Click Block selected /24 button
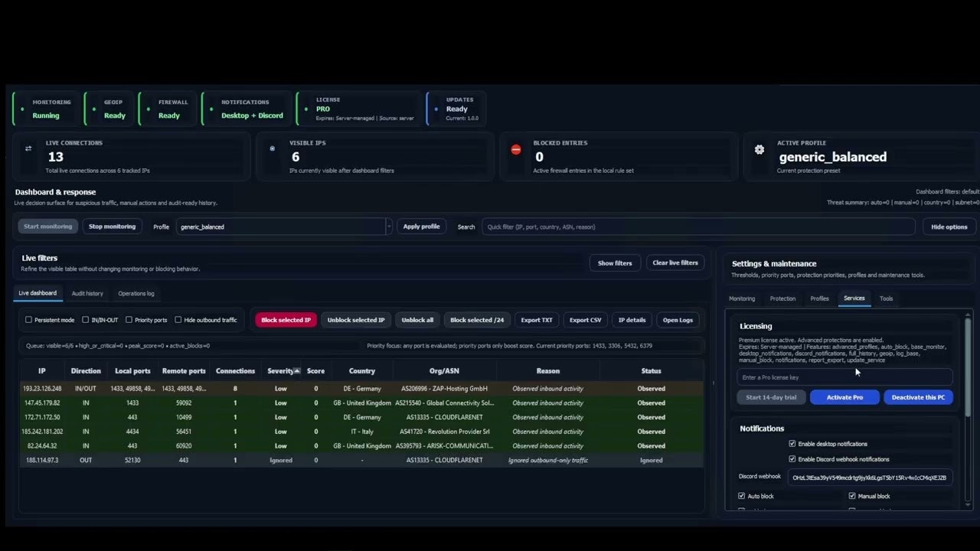This screenshot has width=980, height=551. pyautogui.click(x=477, y=320)
